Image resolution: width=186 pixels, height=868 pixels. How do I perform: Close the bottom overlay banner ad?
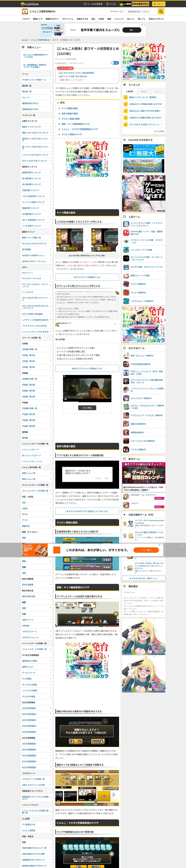click(x=182, y=546)
